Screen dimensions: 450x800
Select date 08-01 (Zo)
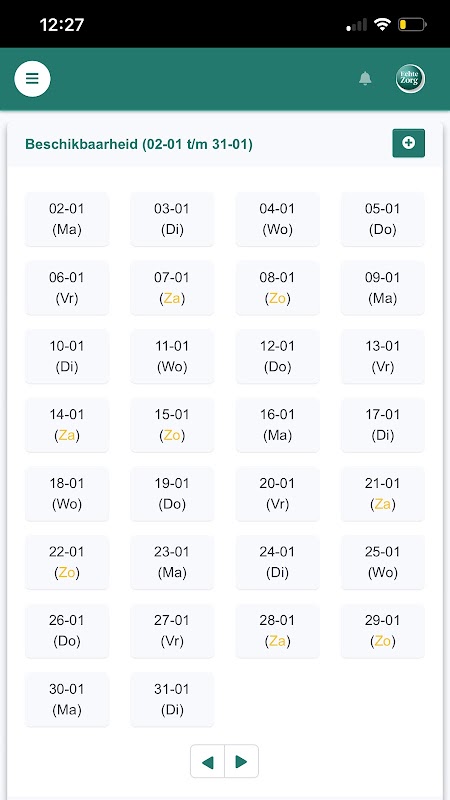[278, 288]
